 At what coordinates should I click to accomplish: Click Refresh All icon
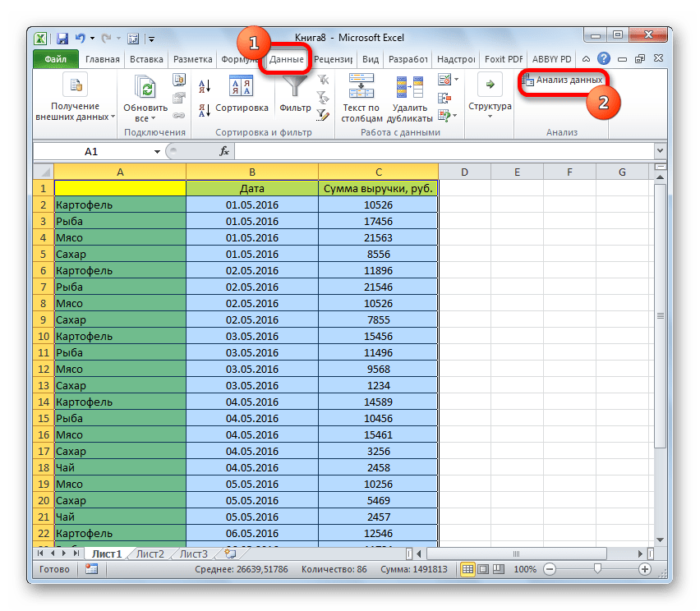pos(145,87)
